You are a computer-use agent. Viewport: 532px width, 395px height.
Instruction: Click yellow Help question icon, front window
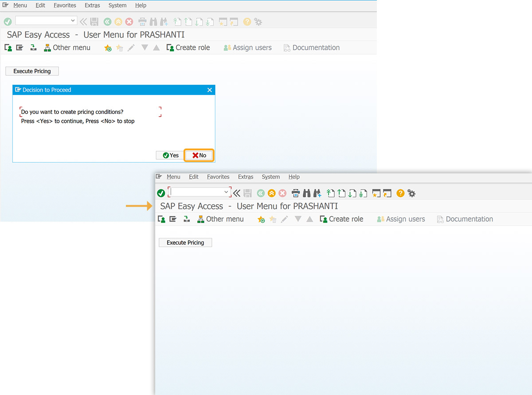(400, 193)
